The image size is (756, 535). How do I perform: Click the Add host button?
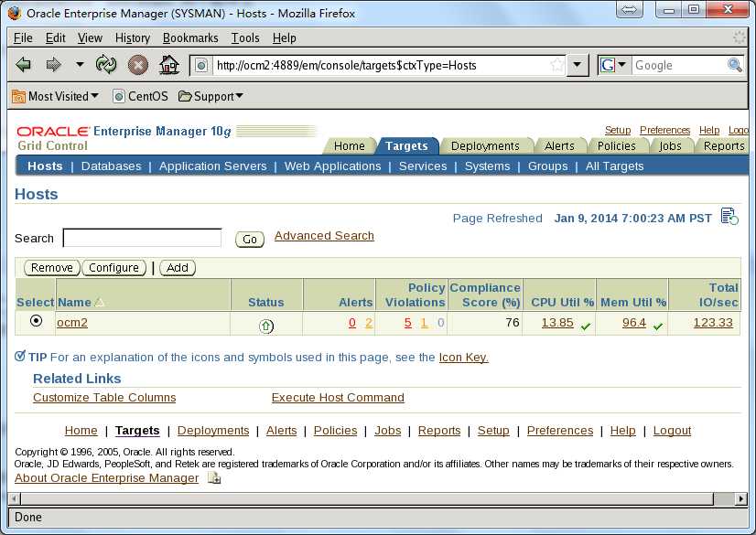click(178, 268)
